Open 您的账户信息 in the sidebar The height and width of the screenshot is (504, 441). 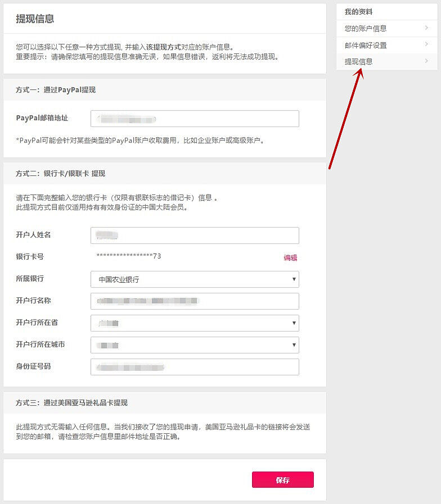[386, 29]
